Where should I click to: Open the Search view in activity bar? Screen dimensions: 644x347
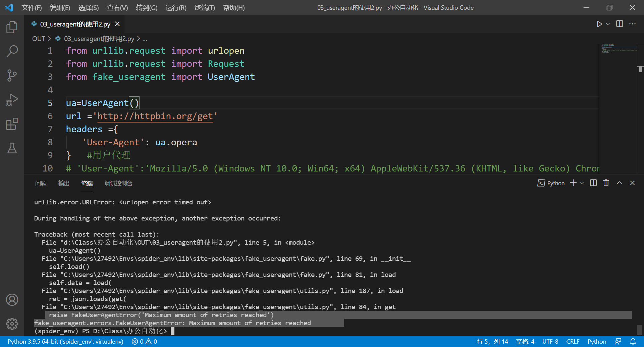pos(12,51)
